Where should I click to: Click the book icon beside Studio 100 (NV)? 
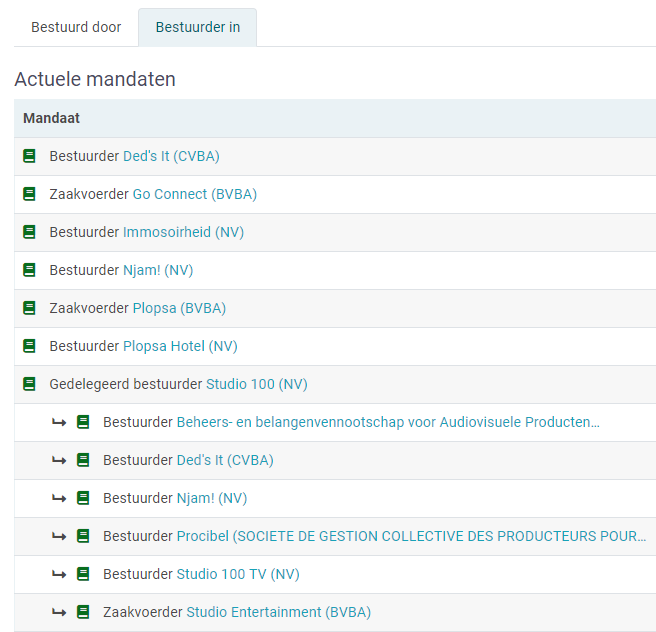(29, 384)
